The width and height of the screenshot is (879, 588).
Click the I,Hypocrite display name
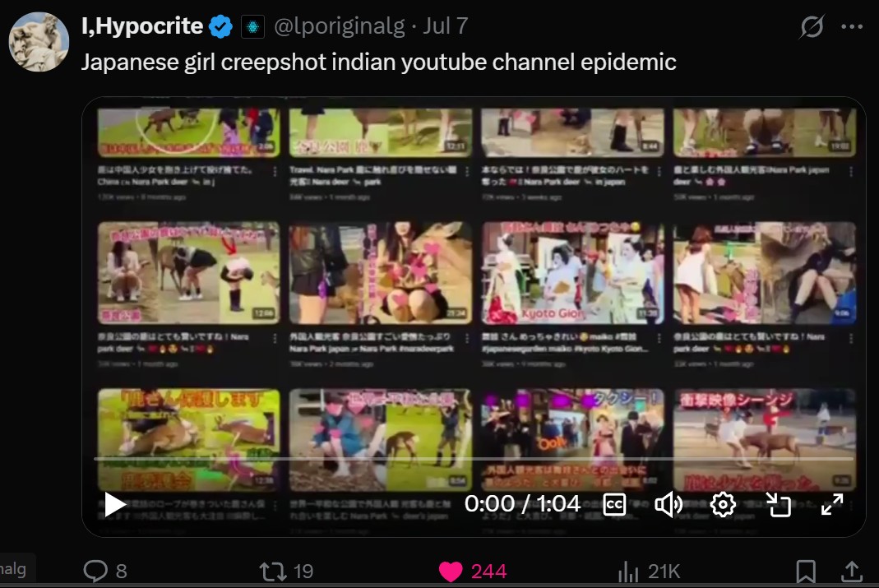[x=141, y=26]
